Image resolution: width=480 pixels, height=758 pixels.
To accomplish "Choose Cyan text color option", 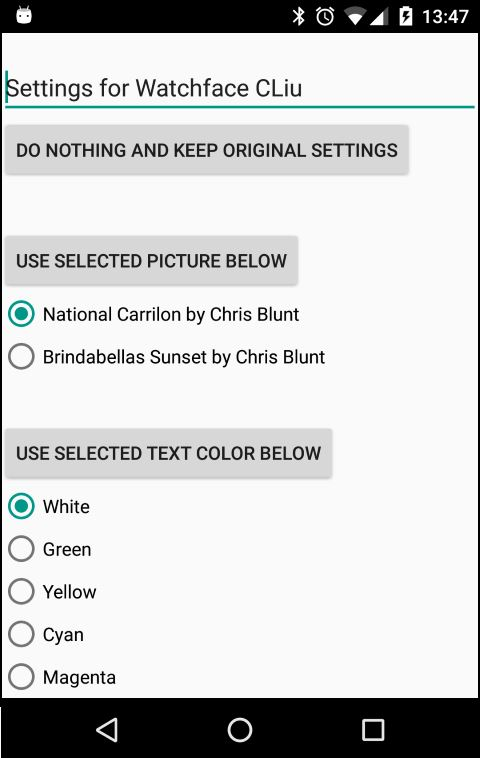I will (46, 634).
